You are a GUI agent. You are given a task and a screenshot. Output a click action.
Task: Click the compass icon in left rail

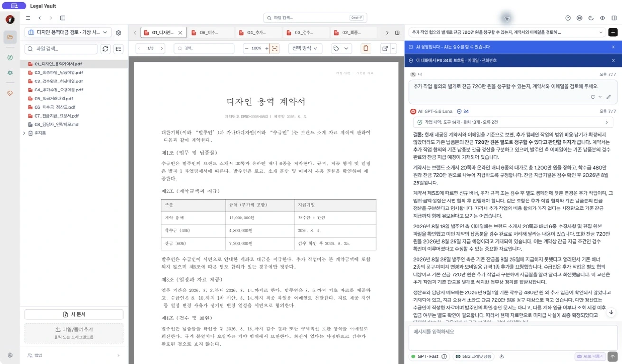point(10,57)
